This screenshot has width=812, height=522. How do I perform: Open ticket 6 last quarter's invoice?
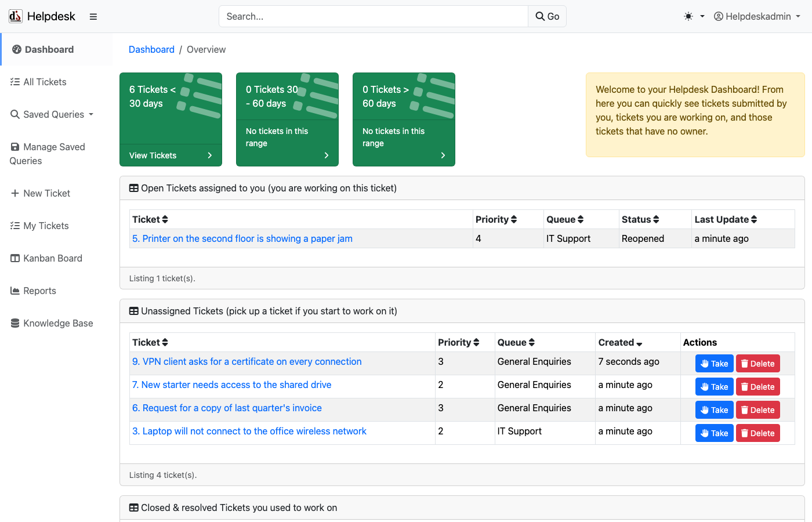click(x=227, y=408)
